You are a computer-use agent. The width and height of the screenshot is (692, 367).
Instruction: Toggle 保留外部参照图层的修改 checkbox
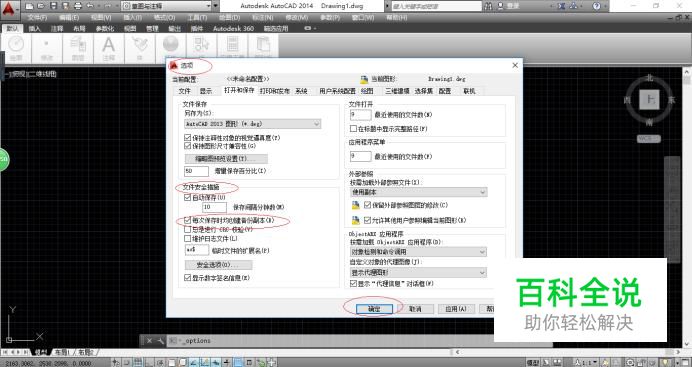click(x=367, y=205)
